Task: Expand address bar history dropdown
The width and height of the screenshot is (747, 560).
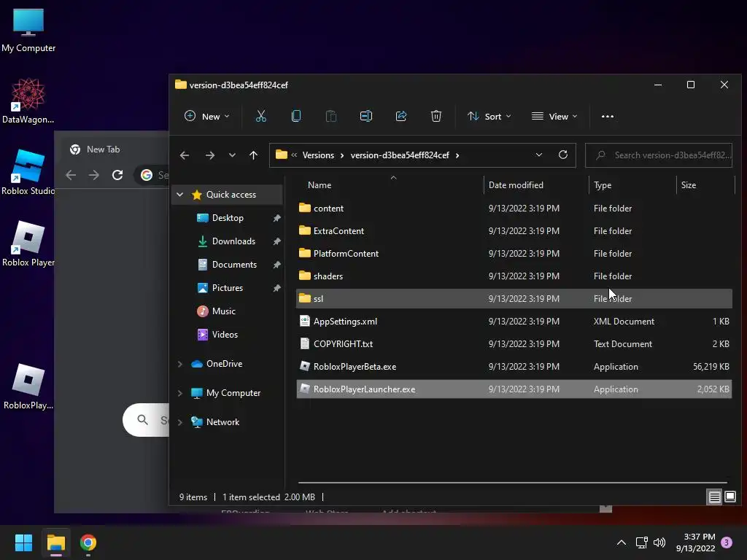Action: click(539, 155)
